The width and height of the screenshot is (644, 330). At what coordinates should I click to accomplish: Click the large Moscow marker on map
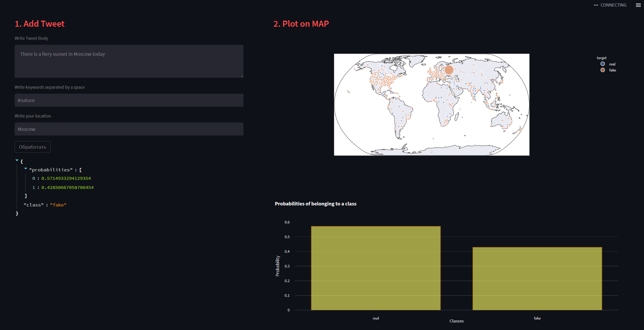[449, 70]
